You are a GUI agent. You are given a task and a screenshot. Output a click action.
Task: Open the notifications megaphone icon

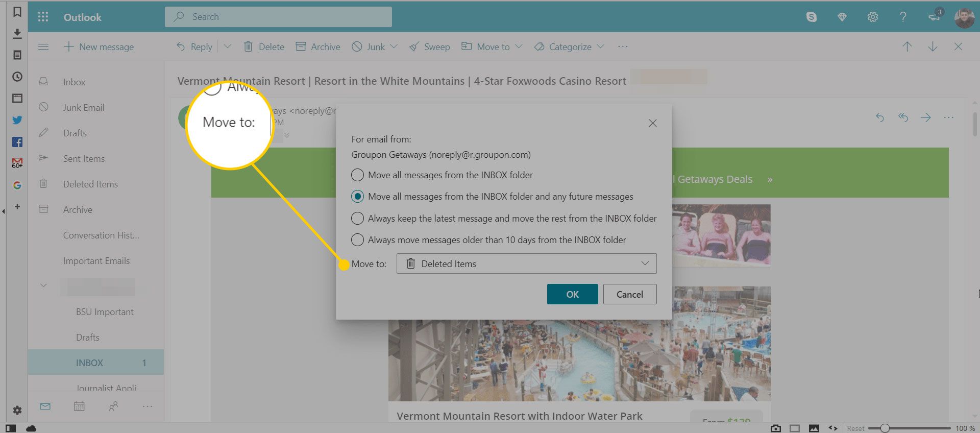click(934, 17)
